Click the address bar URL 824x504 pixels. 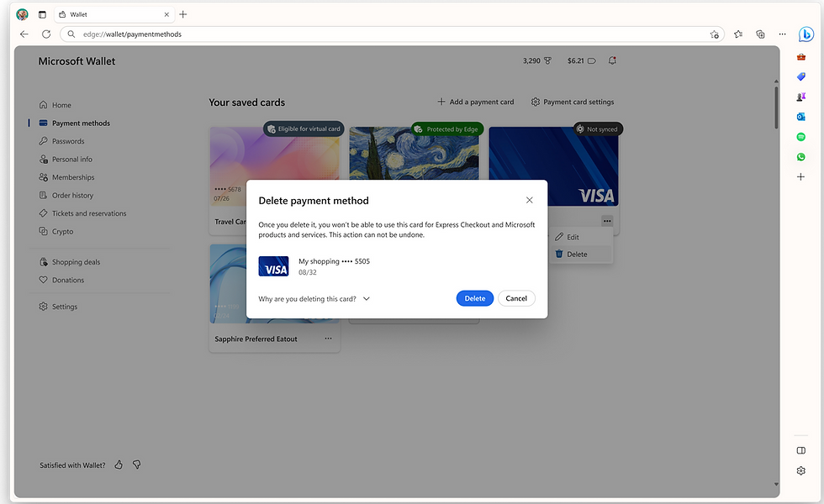point(133,34)
